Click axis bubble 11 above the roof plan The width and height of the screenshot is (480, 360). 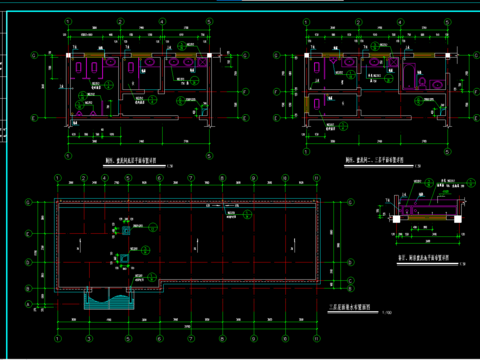(316, 178)
